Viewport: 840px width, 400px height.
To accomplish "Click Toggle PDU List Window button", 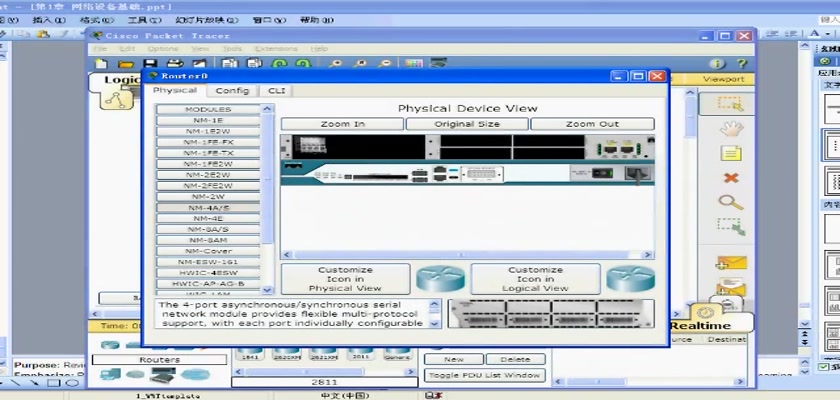I will pyautogui.click(x=485, y=375).
